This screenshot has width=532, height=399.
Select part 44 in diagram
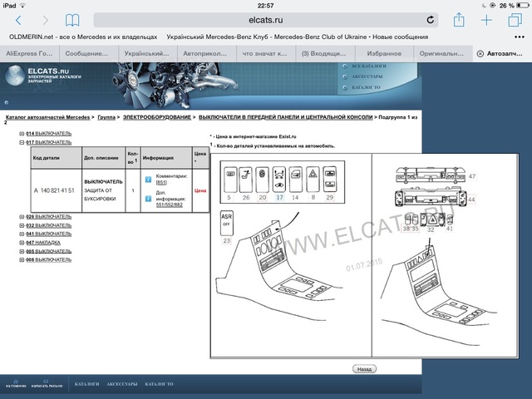431,198
